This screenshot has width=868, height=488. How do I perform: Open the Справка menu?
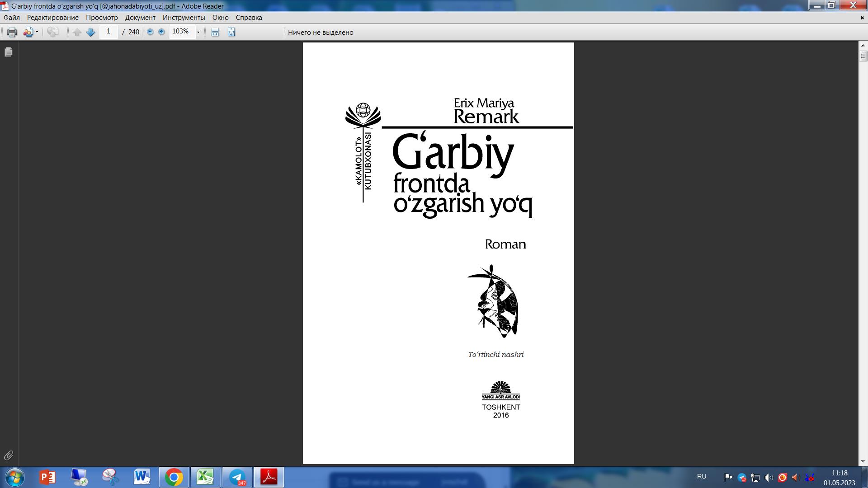click(248, 17)
